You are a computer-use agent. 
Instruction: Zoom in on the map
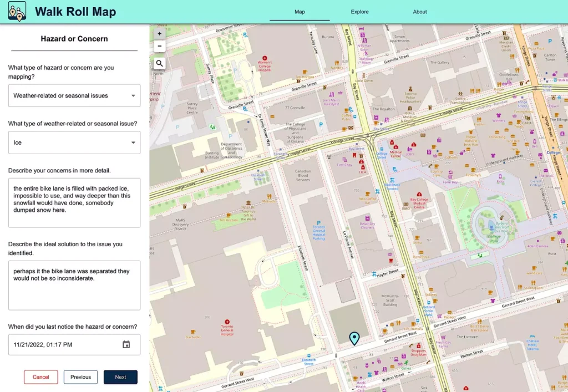click(x=160, y=34)
